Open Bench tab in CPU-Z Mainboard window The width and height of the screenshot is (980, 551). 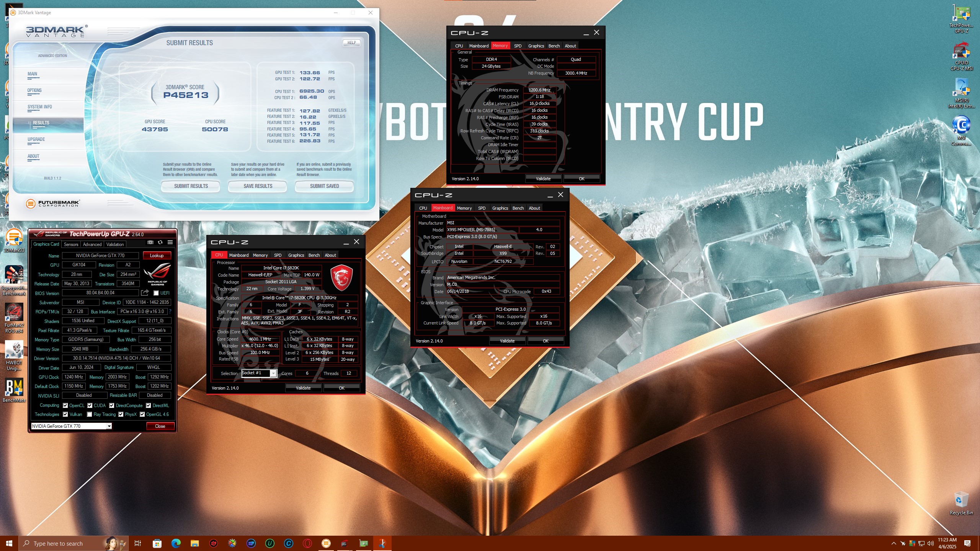(x=518, y=208)
